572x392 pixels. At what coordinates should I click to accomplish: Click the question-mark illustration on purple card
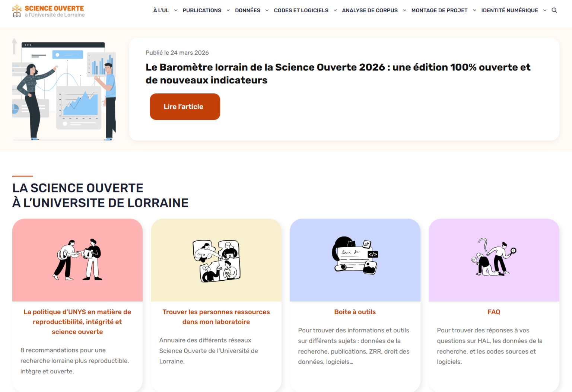pyautogui.click(x=494, y=257)
